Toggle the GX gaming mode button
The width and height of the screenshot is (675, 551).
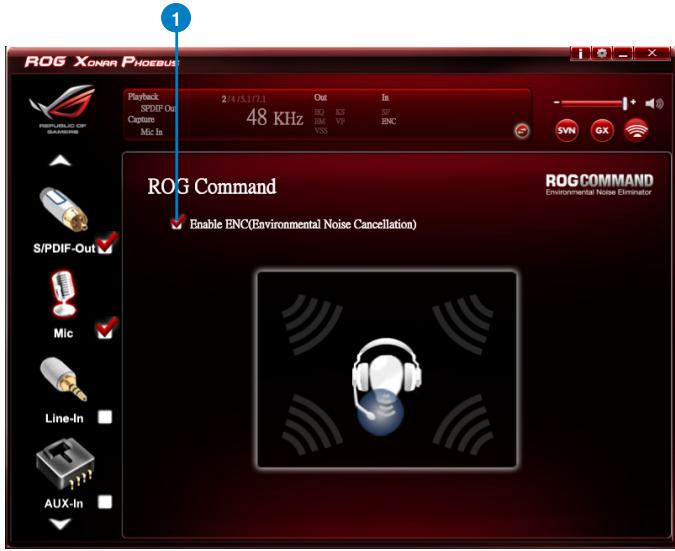602,130
